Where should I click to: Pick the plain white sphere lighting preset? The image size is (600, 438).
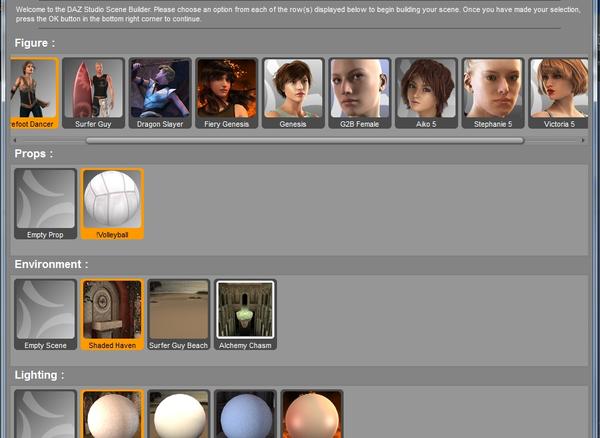tap(179, 414)
